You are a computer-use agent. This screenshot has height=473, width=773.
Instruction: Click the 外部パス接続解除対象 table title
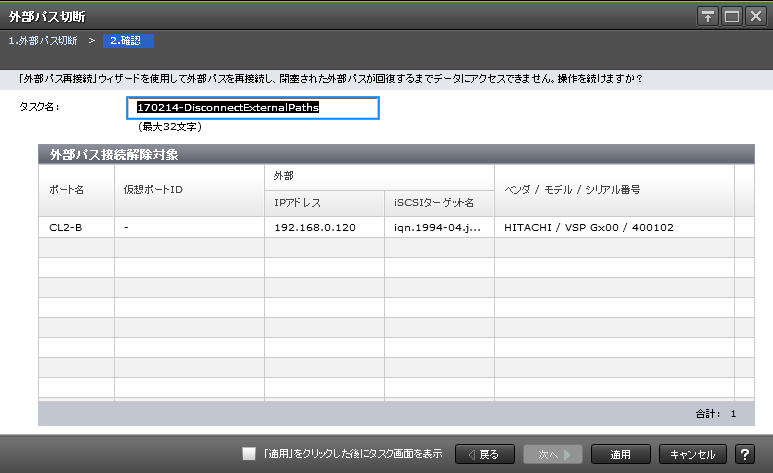pos(114,155)
